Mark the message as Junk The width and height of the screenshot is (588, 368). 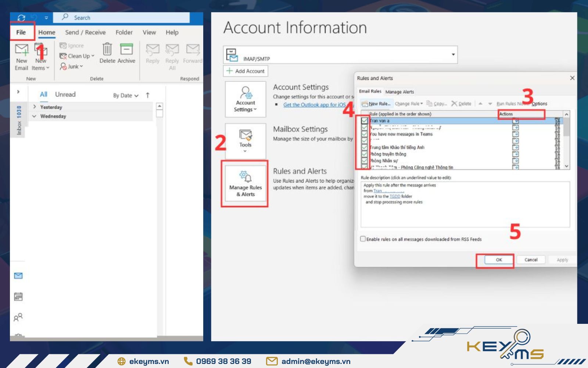[72, 67]
